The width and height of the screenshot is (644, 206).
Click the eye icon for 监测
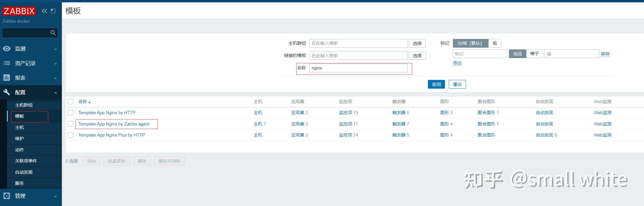[7, 49]
